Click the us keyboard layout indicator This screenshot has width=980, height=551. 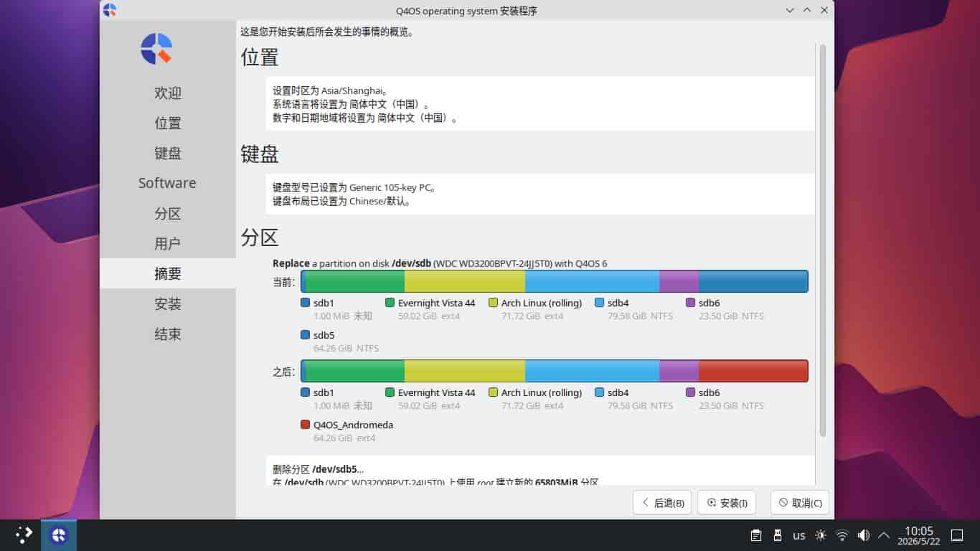tap(799, 535)
